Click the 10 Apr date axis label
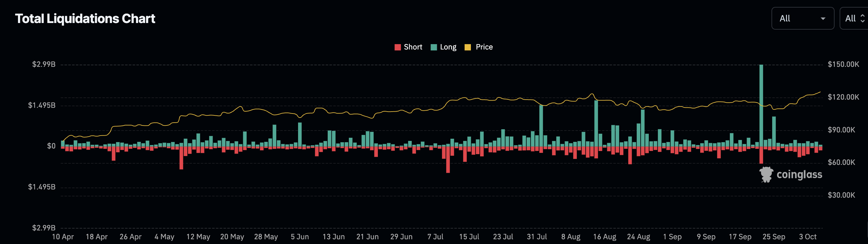This screenshot has width=868, height=244. [63, 236]
